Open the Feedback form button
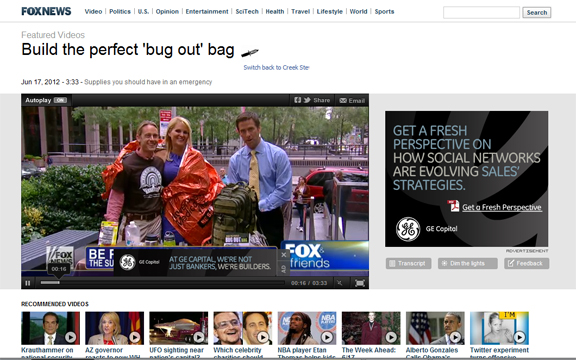 pyautogui.click(x=526, y=263)
